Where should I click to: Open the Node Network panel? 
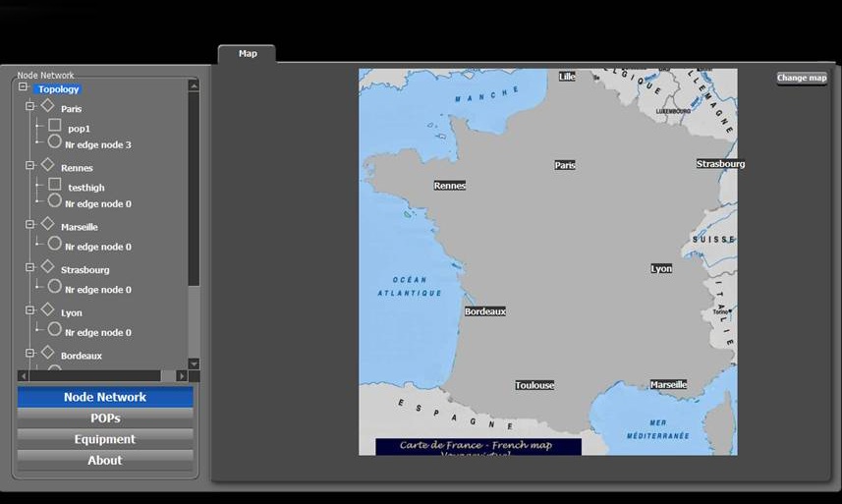(105, 397)
